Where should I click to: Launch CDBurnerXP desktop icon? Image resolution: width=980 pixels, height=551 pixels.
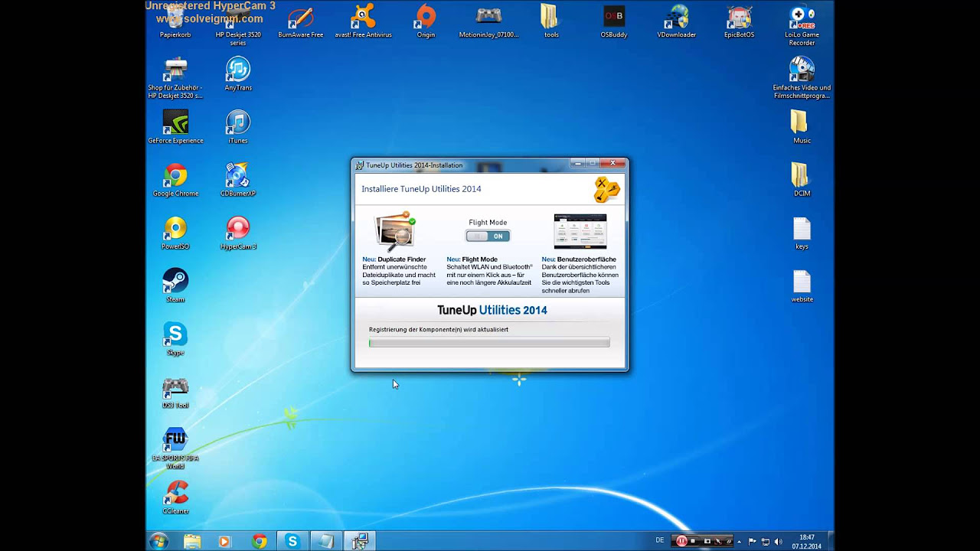click(238, 180)
